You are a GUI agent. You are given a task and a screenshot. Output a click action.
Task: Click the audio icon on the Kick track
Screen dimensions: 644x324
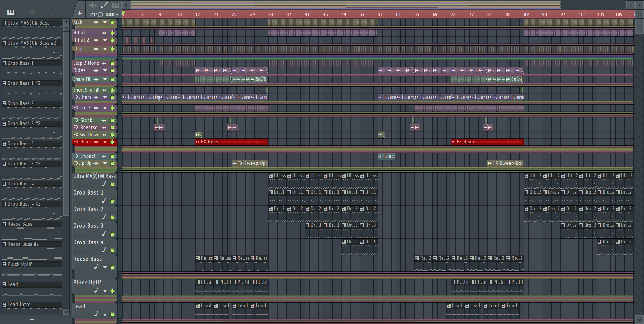point(96,22)
